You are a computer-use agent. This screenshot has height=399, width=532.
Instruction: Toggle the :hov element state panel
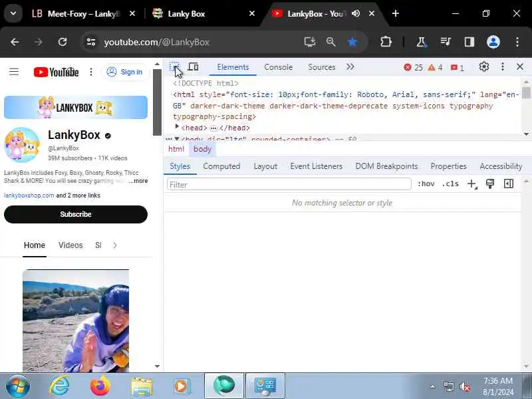click(x=426, y=184)
